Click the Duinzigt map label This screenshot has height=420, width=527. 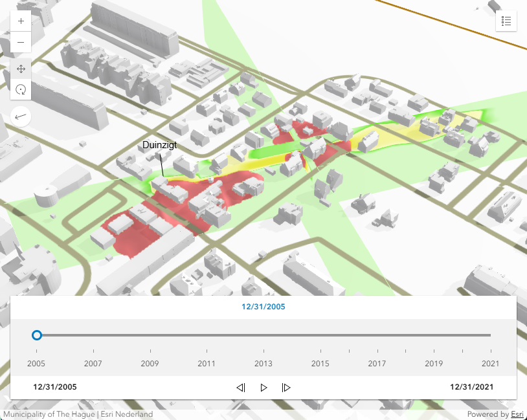coord(159,146)
